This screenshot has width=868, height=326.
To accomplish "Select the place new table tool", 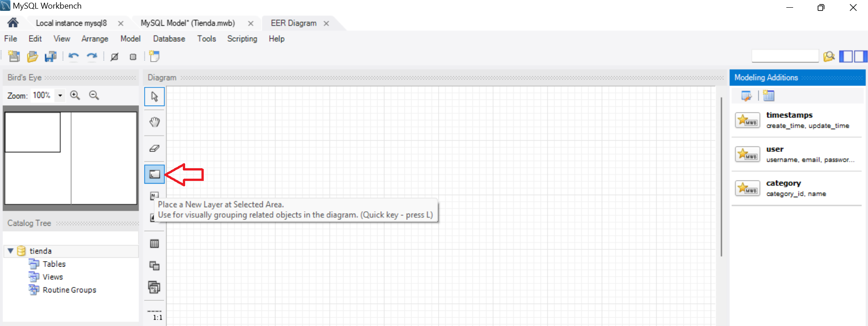I will pyautogui.click(x=154, y=244).
